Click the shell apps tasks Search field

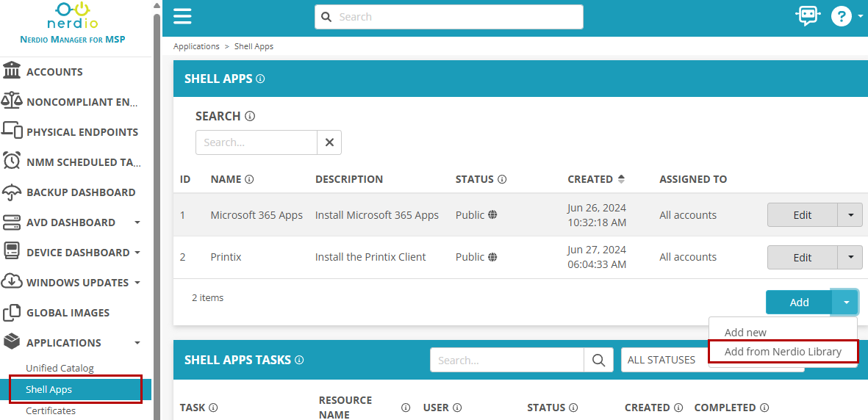pos(507,360)
